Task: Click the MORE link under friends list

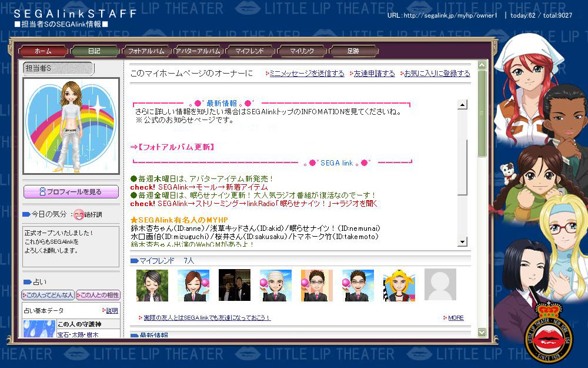Action: pos(455,318)
